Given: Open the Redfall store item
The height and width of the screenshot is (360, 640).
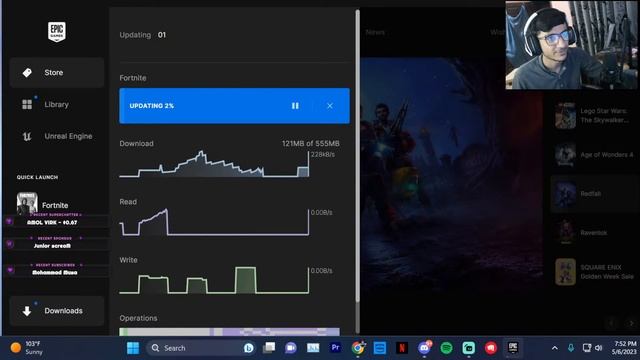Looking at the screenshot, I should point(593,194).
